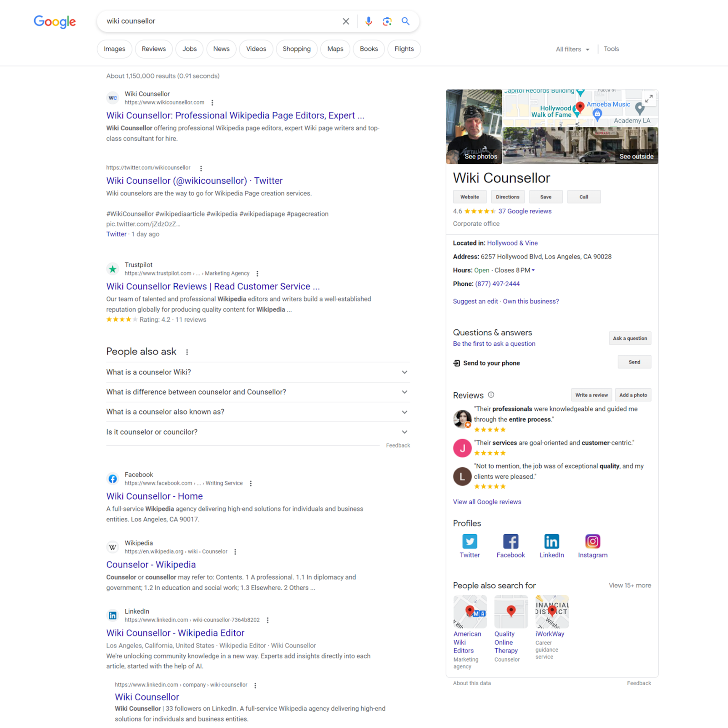The width and height of the screenshot is (728, 728).
Task: Save the Wiki Counsellor business
Action: coord(546,197)
